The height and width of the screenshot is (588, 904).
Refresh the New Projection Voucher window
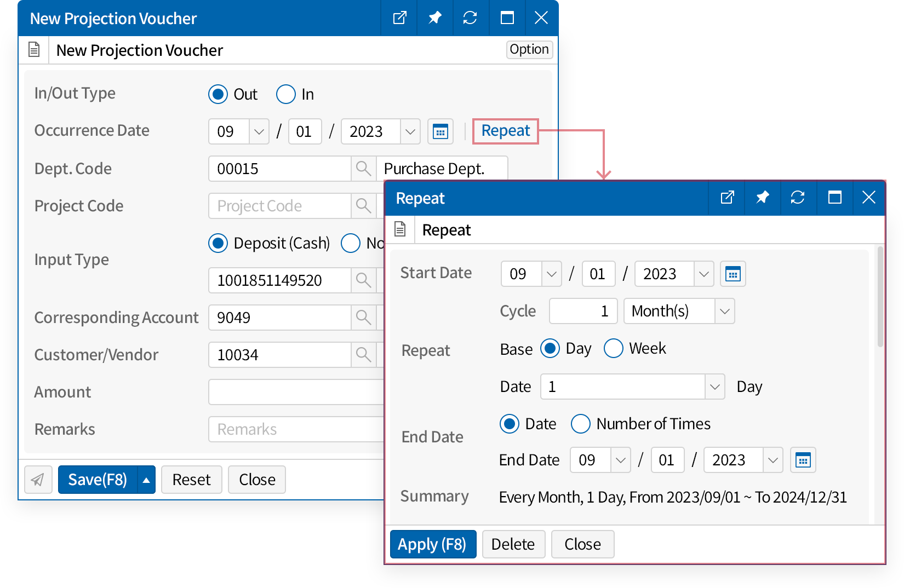[x=470, y=18]
